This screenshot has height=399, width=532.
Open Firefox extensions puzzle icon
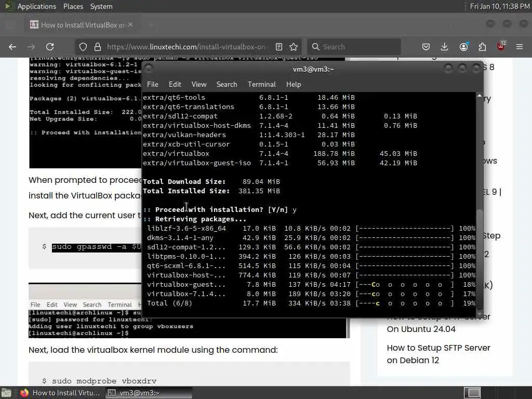(x=482, y=47)
